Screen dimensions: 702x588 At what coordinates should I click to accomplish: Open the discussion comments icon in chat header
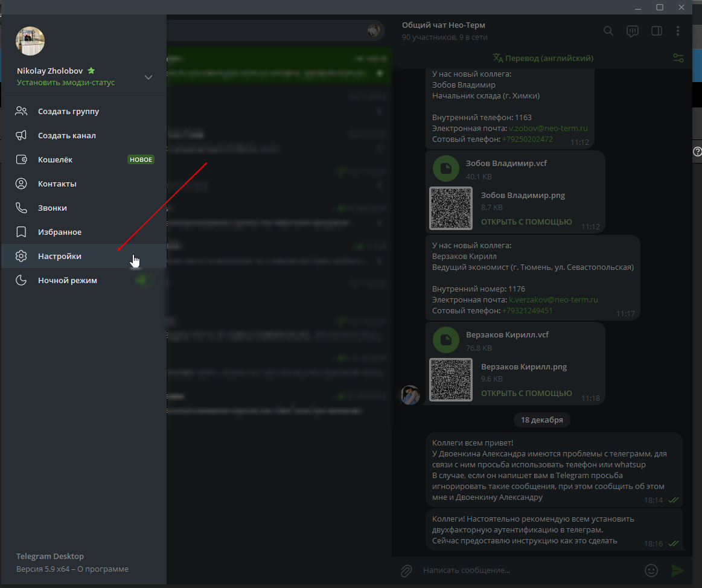(632, 31)
